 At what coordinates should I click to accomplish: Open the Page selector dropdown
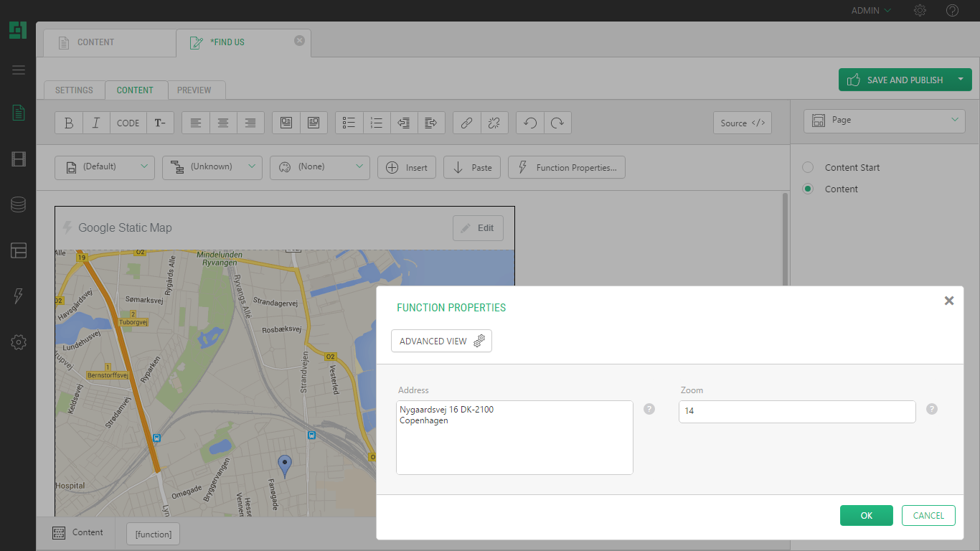(x=885, y=121)
